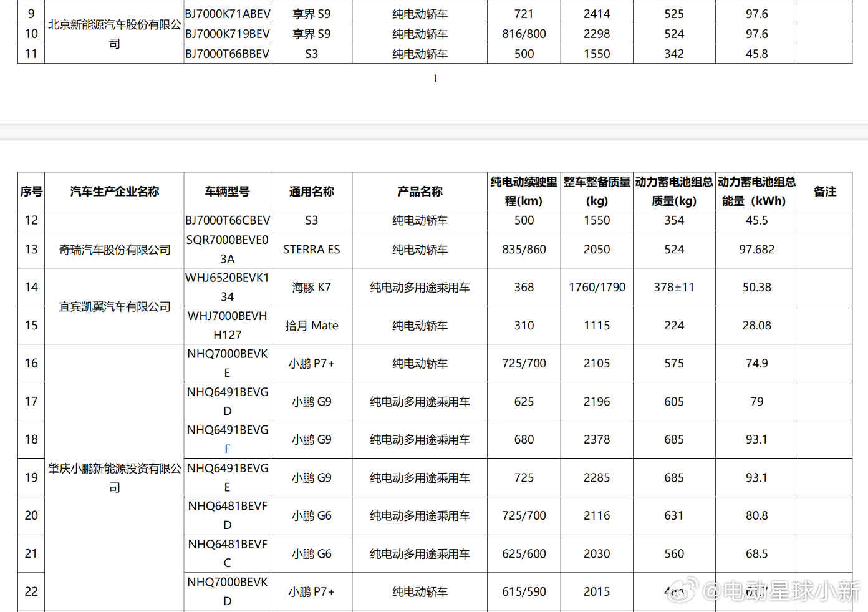The width and height of the screenshot is (868, 612).
Task: Select vehicle model WHJ6520BEVK134
Action: (228, 287)
